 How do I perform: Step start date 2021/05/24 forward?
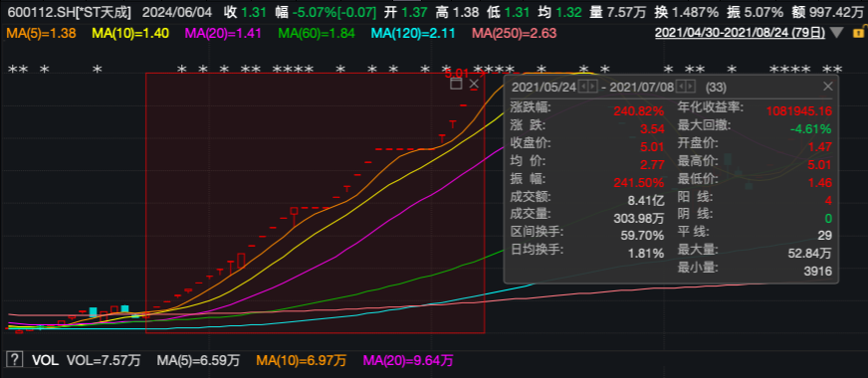593,87
